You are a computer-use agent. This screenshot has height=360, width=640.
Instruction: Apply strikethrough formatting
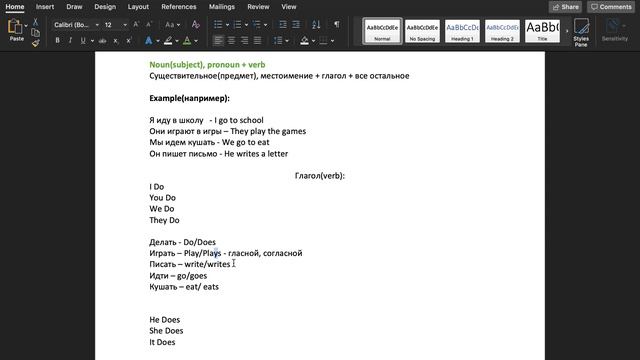click(102, 41)
